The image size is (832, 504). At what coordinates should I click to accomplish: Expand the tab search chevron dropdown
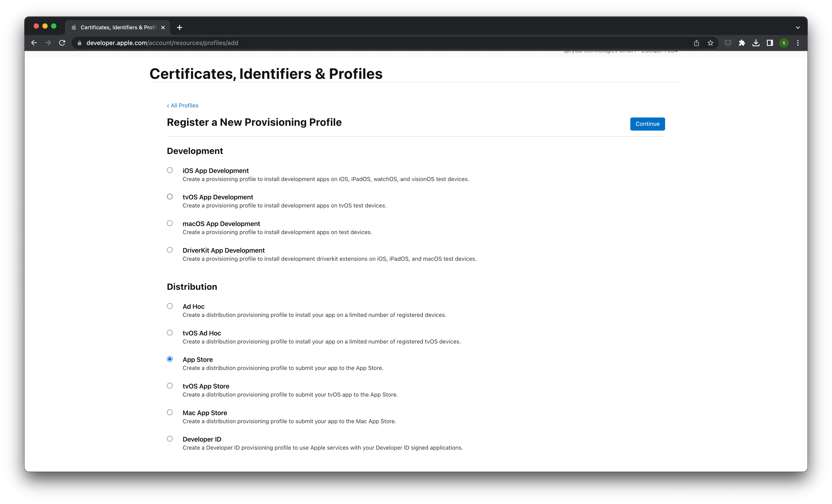pos(798,27)
